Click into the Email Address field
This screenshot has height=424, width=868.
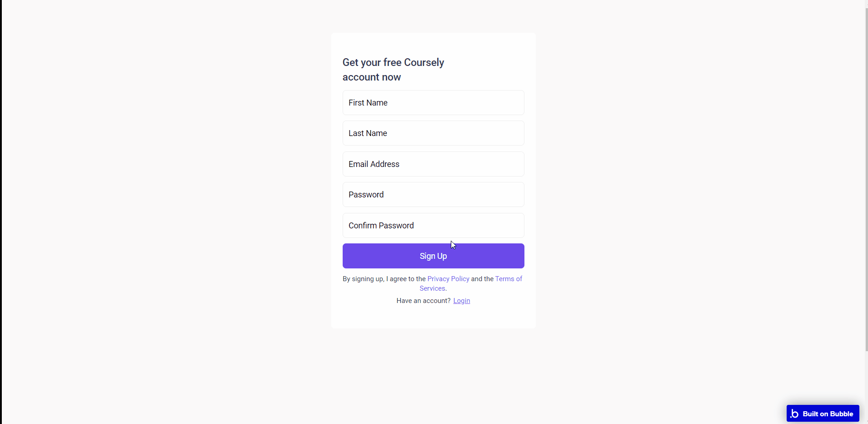[x=433, y=164]
